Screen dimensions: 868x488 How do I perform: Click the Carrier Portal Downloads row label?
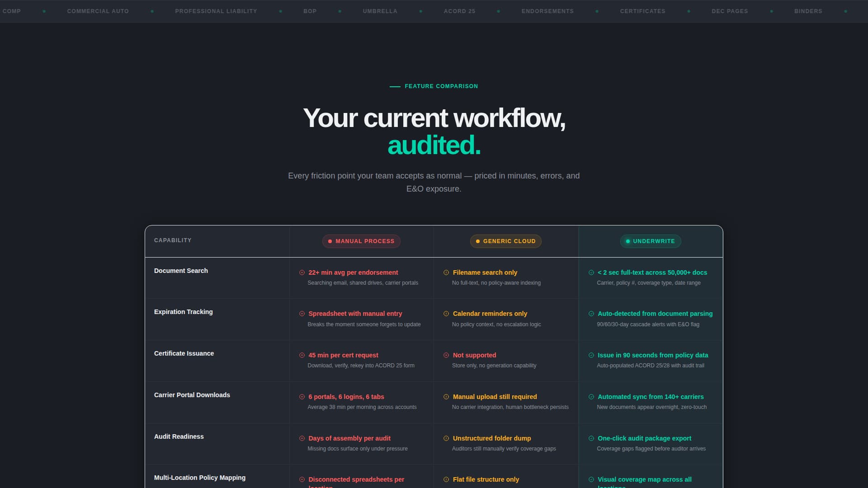coord(192,395)
